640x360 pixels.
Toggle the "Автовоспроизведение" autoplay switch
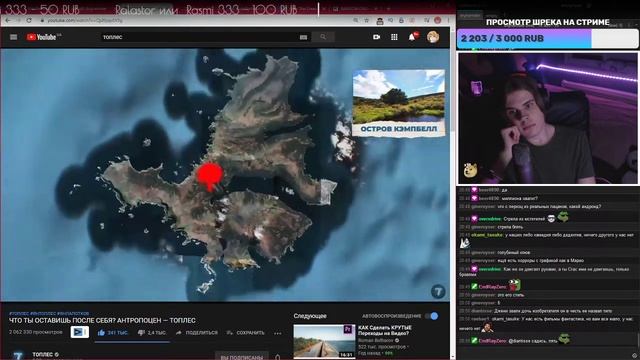[432, 316]
